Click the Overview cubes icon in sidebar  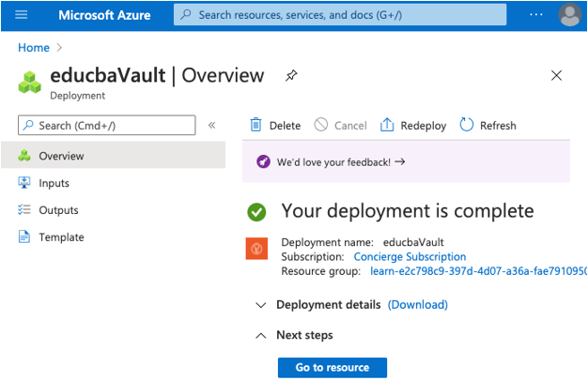point(24,156)
